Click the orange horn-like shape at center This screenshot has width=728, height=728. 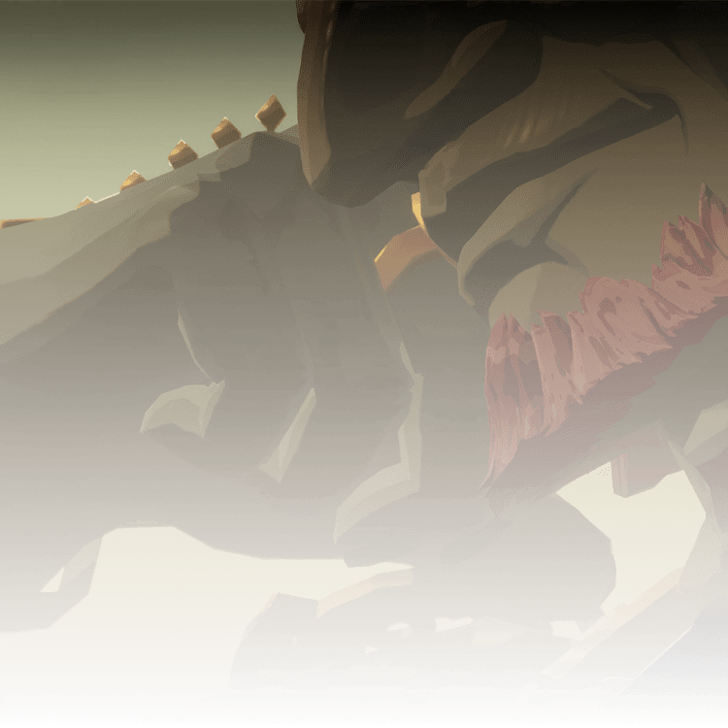pyautogui.click(x=403, y=252)
